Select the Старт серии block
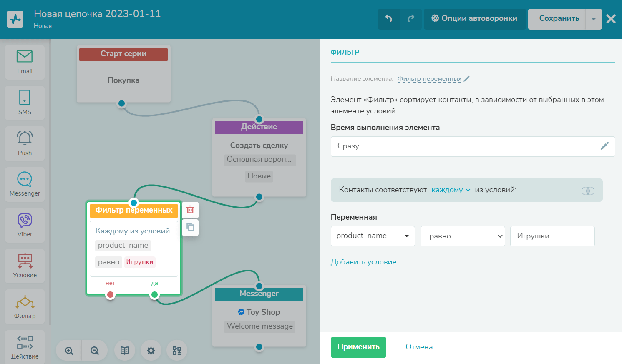 (123, 74)
